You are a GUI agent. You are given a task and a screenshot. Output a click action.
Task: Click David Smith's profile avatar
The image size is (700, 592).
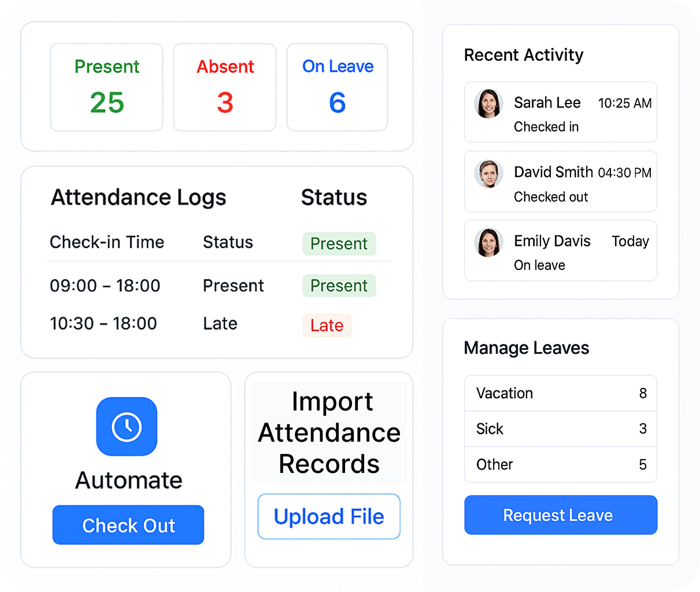pos(488,174)
